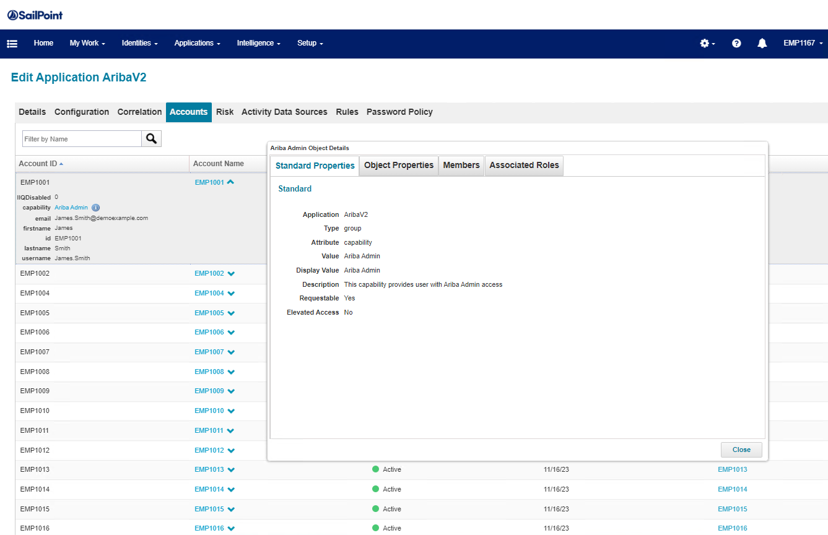
Task: Switch to Members tab in dialog
Action: click(x=461, y=165)
